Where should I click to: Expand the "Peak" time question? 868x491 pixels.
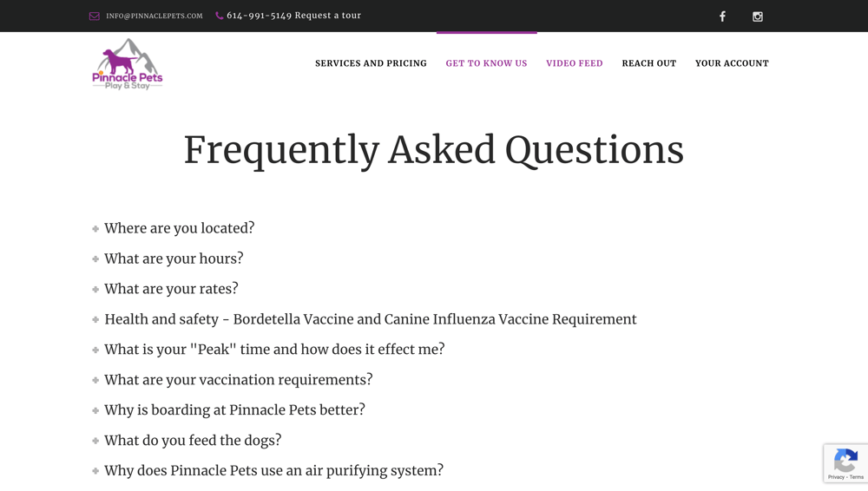tap(274, 350)
